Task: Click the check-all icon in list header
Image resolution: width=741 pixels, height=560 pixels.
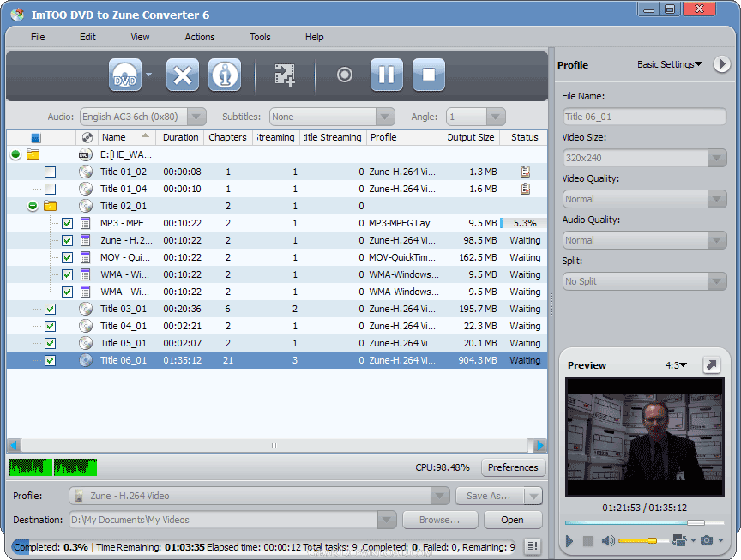Action: (x=35, y=138)
